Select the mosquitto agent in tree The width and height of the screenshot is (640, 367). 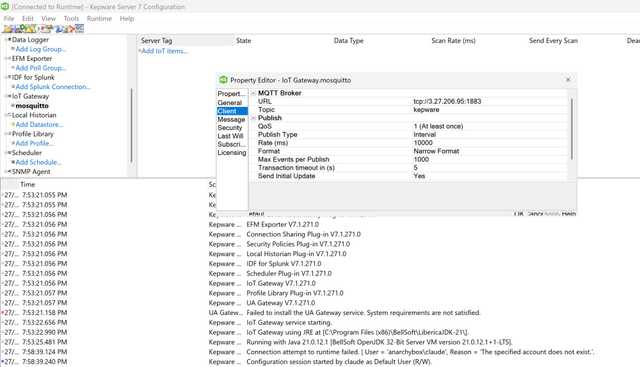(x=32, y=105)
